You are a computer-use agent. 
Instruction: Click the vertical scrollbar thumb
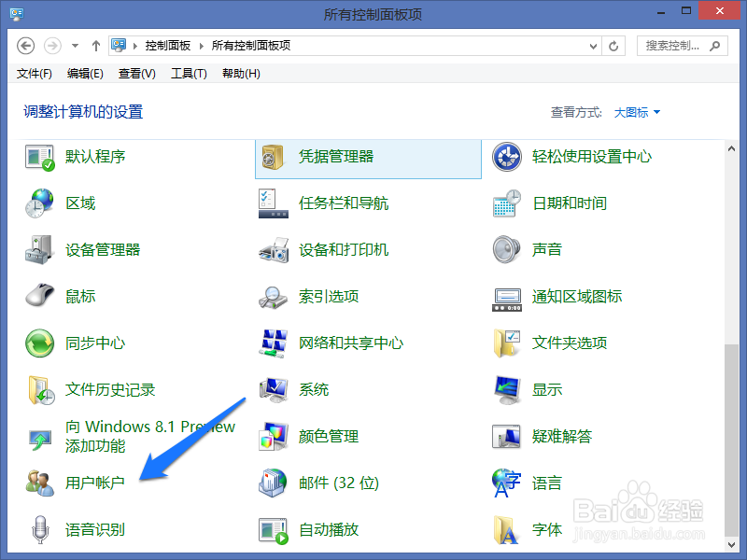tap(731, 439)
